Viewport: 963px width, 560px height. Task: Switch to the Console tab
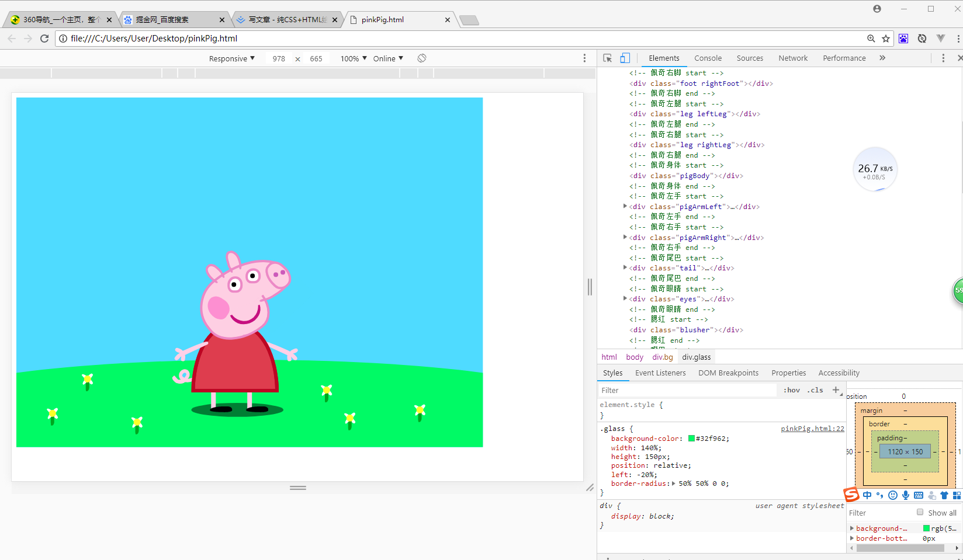tap(708, 58)
